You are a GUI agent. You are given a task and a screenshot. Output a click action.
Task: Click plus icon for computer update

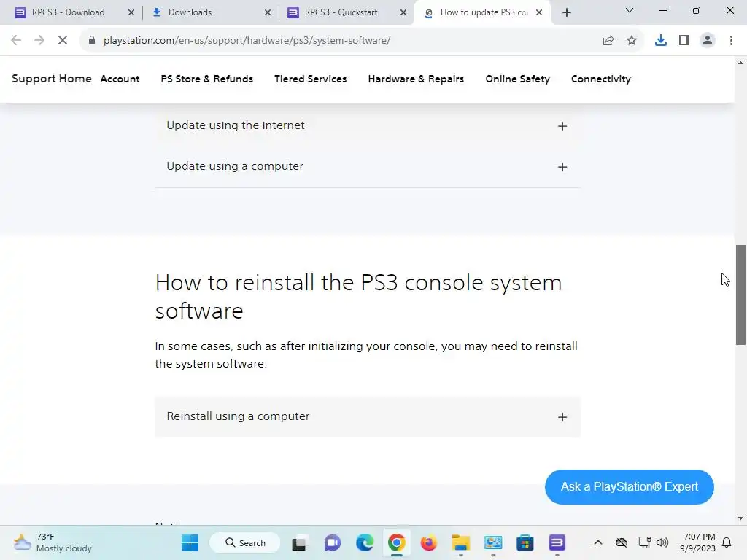562,167
